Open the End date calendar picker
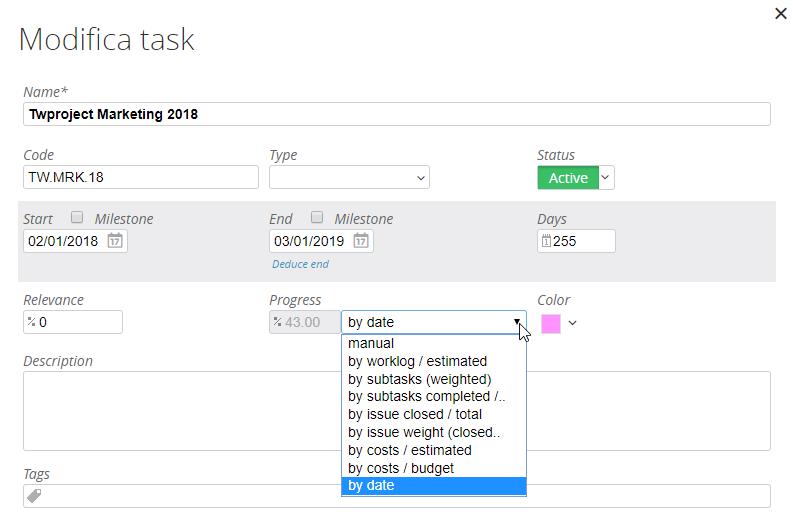 [x=361, y=241]
